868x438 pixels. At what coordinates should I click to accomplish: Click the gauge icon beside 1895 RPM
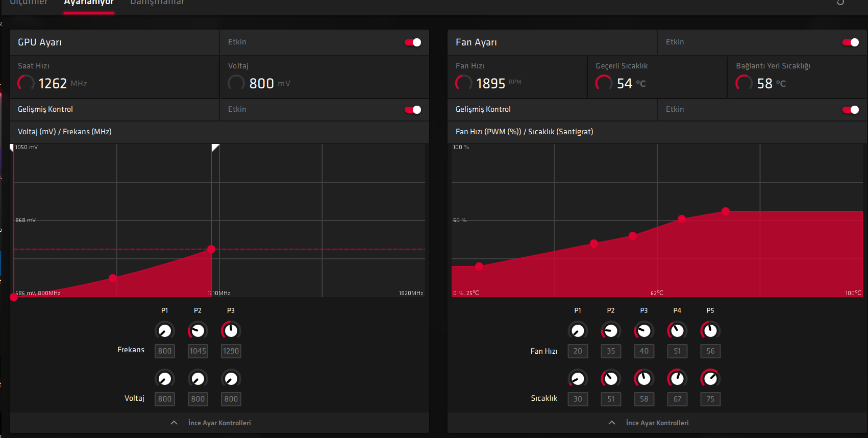coord(464,83)
